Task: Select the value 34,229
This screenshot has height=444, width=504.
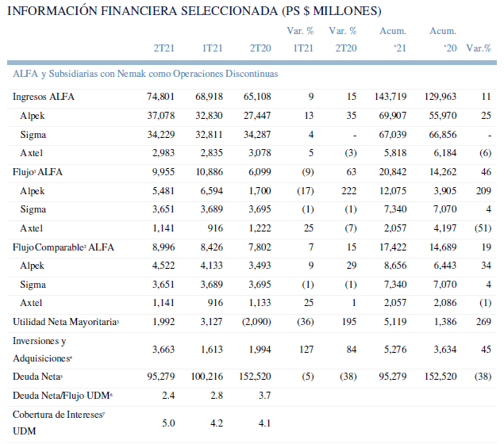Action: pos(160,135)
